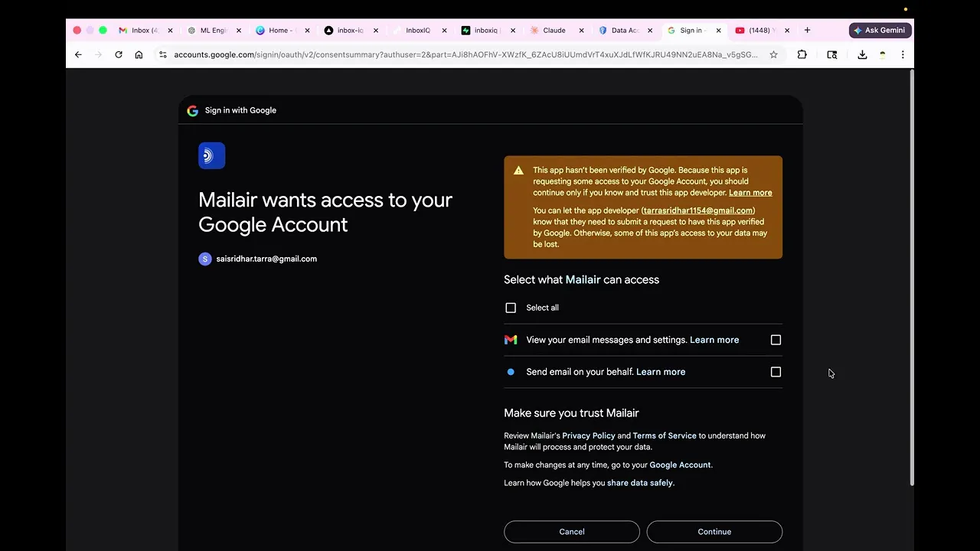Close the YouTube tab
The image size is (980, 551).
tap(787, 31)
